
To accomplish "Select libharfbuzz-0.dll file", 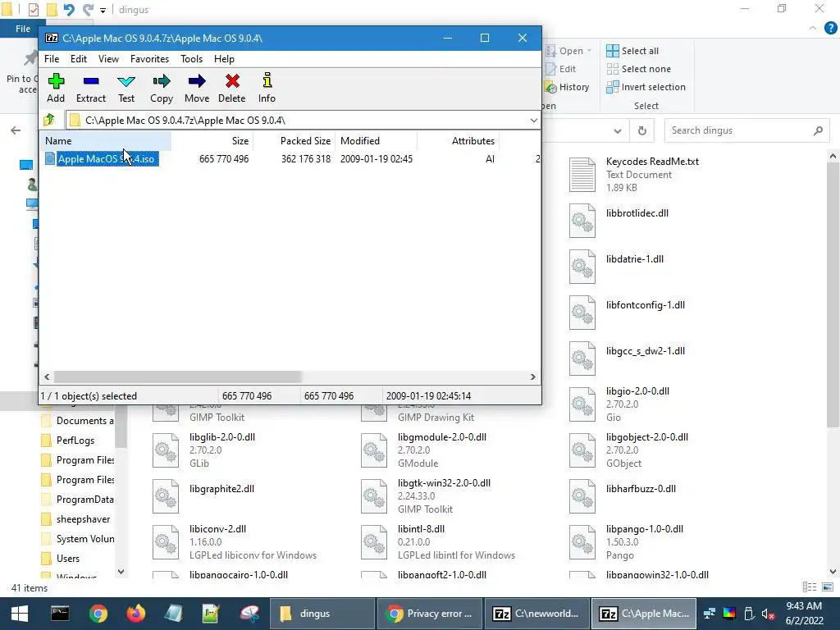I will 623,496.
